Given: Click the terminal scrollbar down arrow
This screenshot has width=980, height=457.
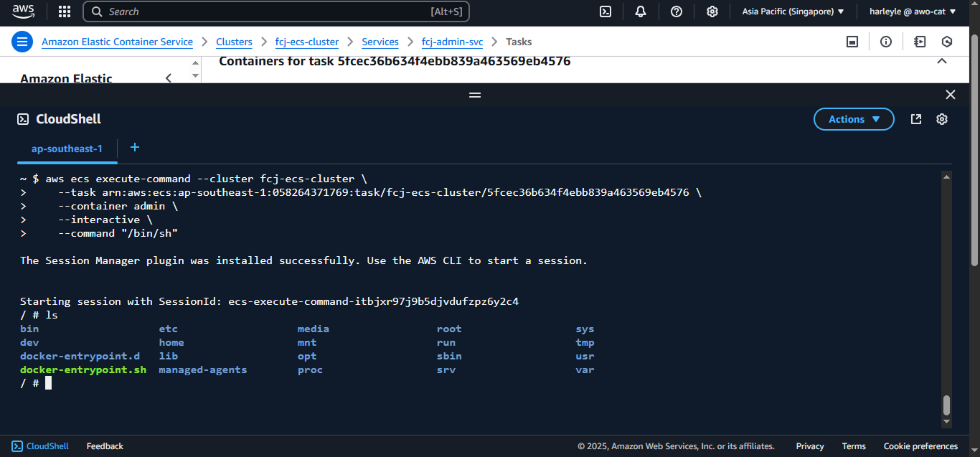Looking at the screenshot, I should (946, 423).
